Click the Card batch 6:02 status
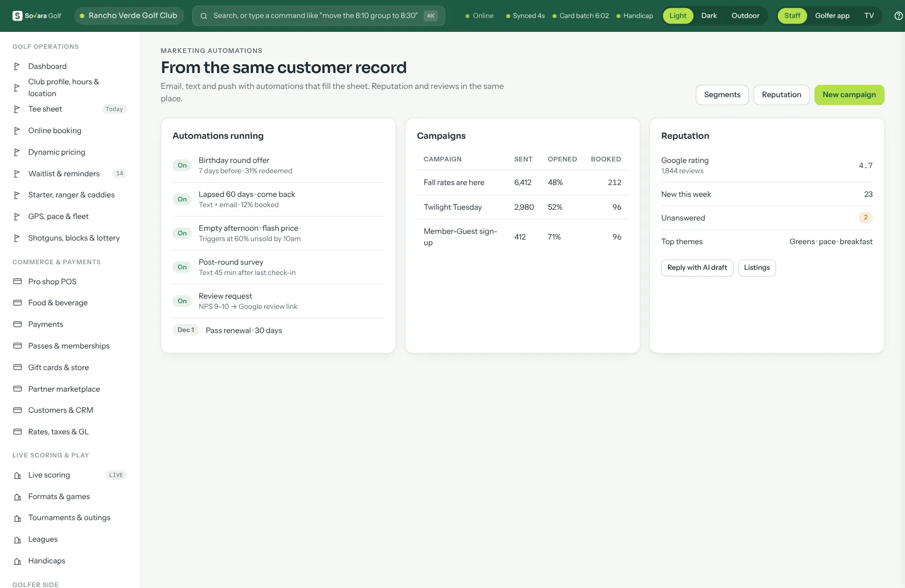The image size is (905, 588). [x=581, y=16]
